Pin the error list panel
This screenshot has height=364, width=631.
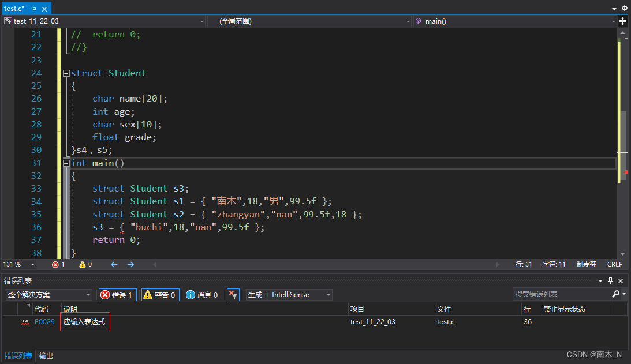coord(610,281)
